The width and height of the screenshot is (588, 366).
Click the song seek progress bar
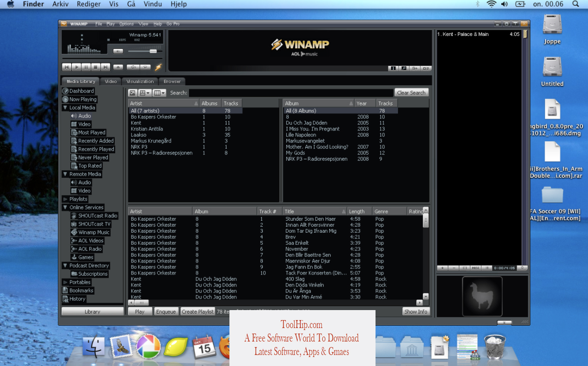[112, 59]
